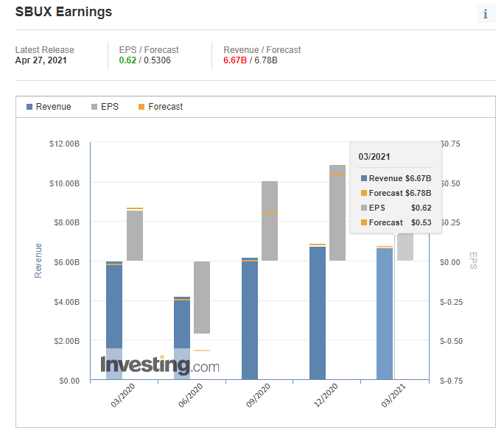Click the EPS / Forecast label
This screenshot has width=504, height=433.
click(149, 50)
